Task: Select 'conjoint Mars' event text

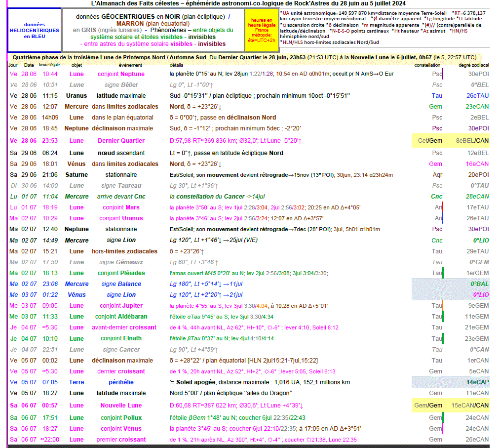Action: tap(121, 207)
